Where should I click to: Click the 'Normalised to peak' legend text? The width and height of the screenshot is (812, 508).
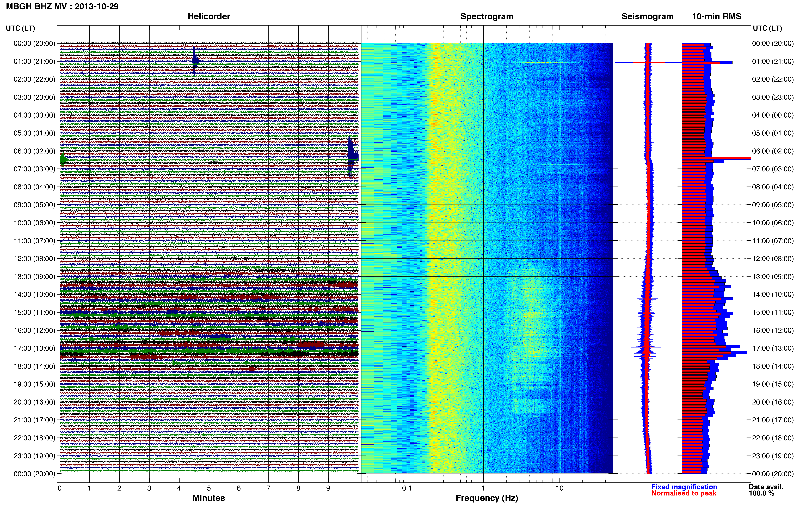tap(684, 493)
